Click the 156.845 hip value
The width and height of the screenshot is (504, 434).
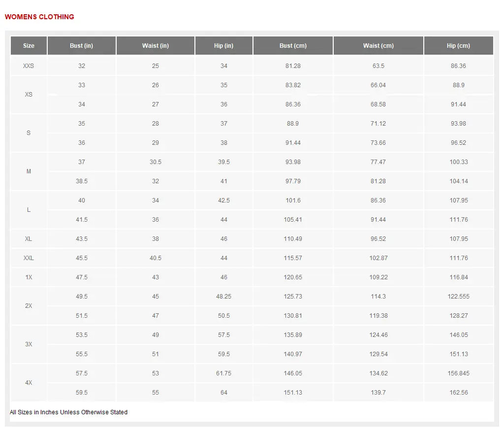point(458,373)
